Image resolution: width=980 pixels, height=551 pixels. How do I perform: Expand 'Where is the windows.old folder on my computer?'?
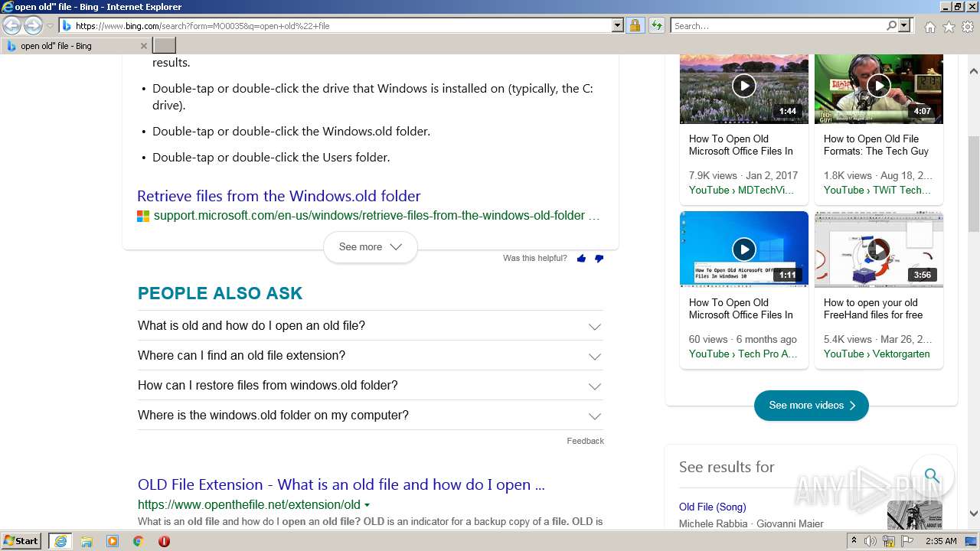[x=370, y=416]
